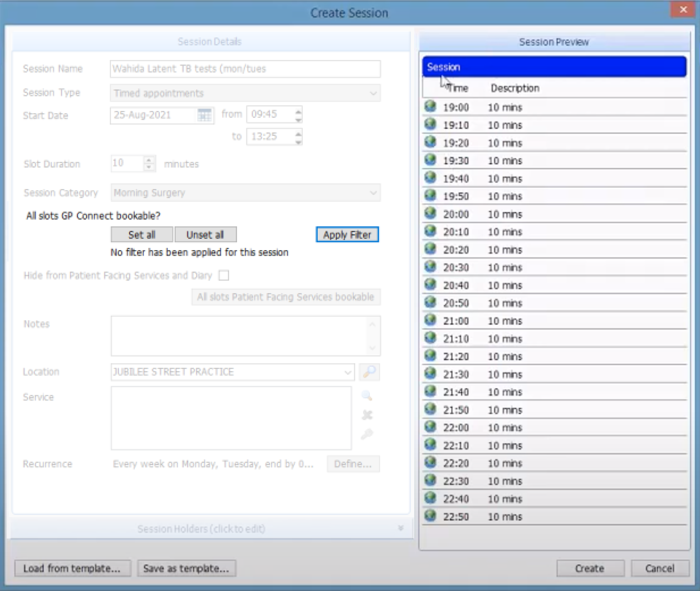Screen dimensions: 700x591
Task: Select the 22:40 slot time text
Action: click(456, 499)
